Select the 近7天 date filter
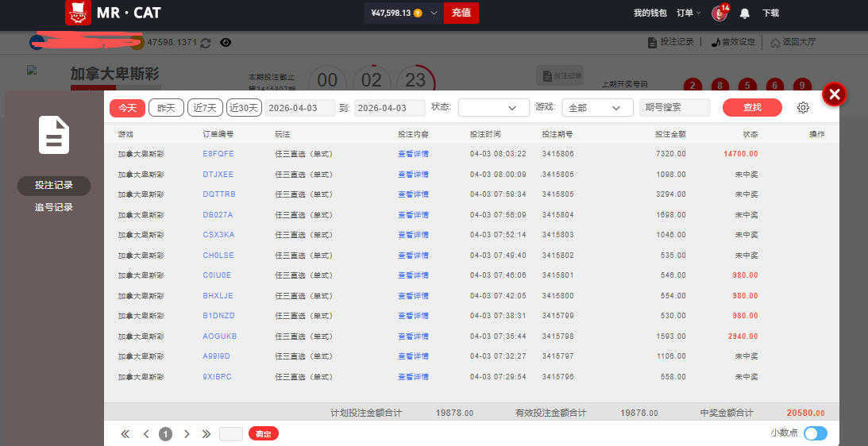This screenshot has width=868, height=446. 205,108
